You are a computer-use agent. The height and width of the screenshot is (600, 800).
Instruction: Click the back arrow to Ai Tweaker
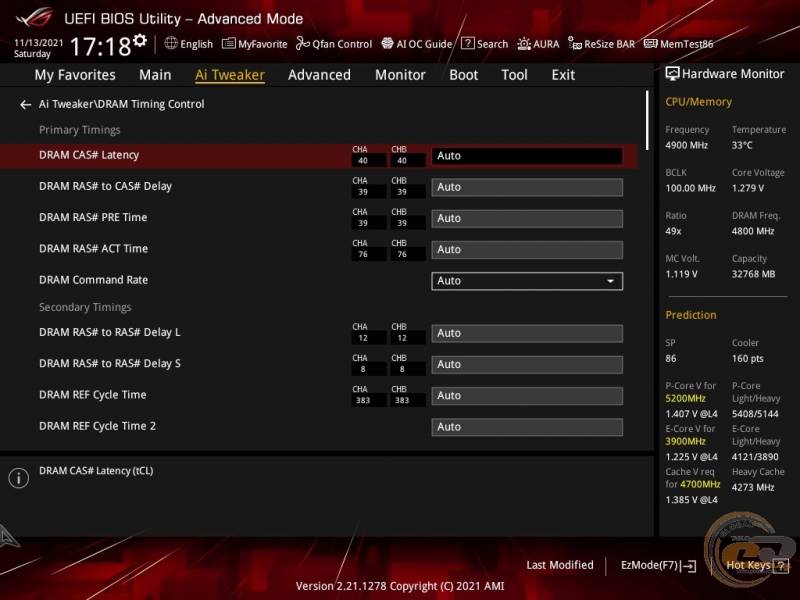click(26, 105)
